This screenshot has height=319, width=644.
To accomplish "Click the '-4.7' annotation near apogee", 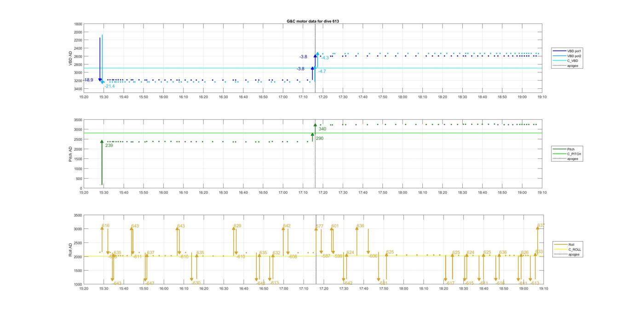I will click(322, 71).
